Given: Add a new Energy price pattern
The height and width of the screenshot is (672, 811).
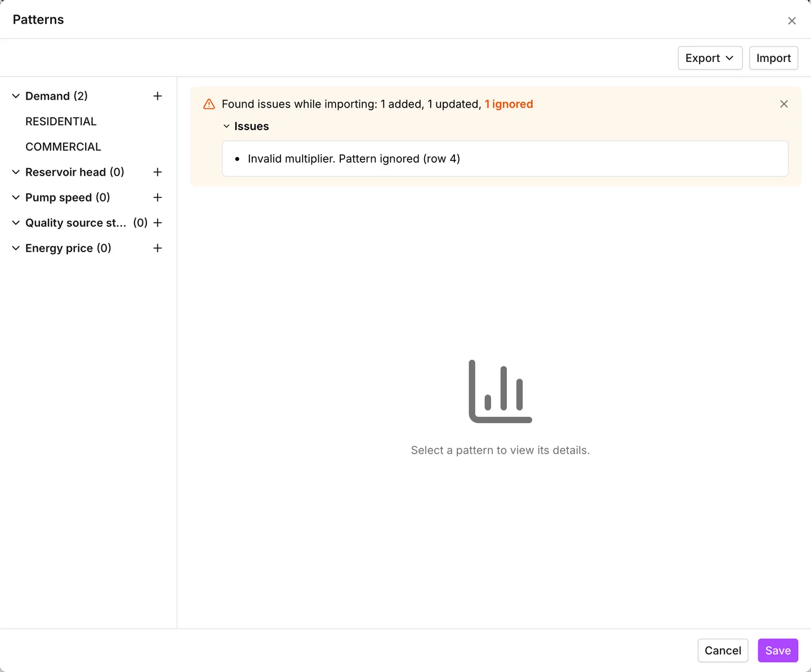Looking at the screenshot, I should (x=158, y=248).
